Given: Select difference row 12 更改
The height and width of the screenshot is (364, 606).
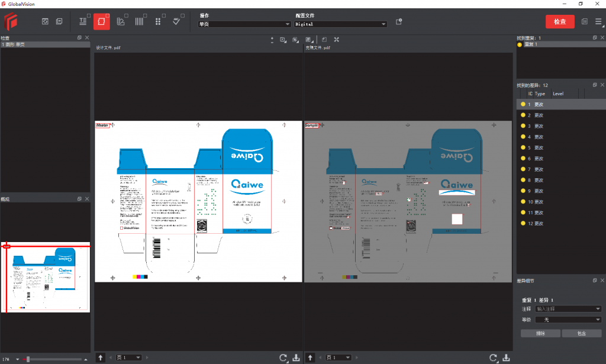Looking at the screenshot, I should [561, 223].
